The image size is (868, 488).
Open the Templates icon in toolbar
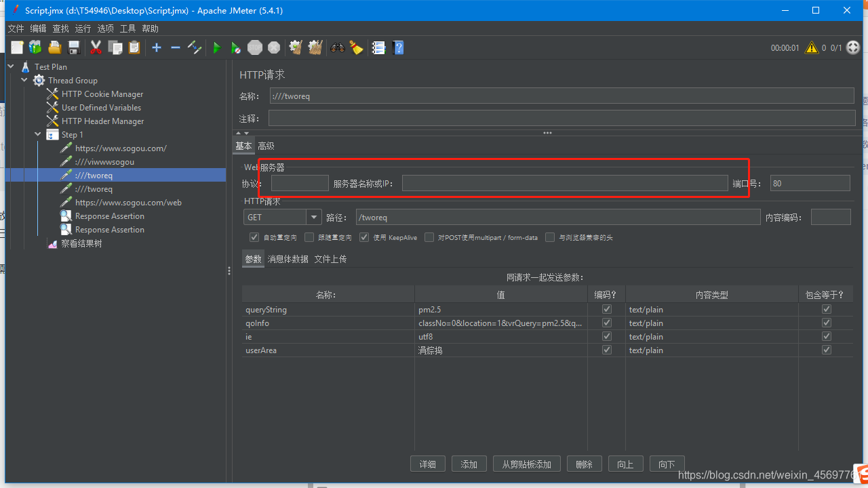(x=35, y=47)
